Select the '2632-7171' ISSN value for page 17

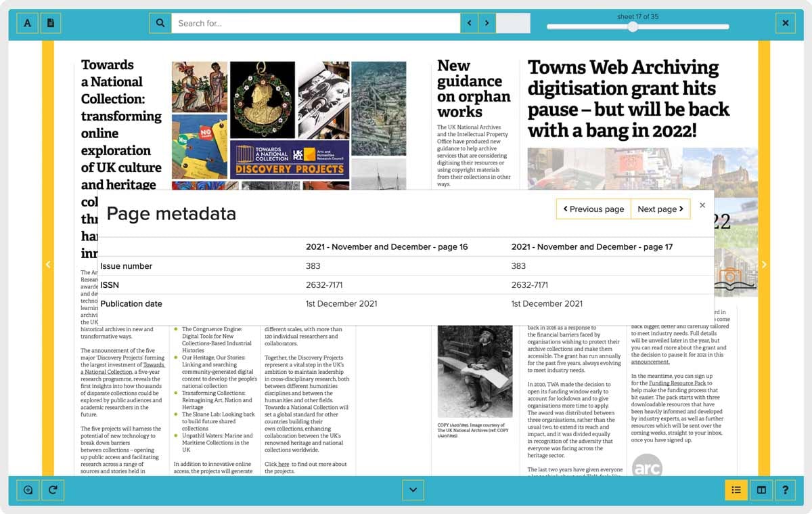click(x=530, y=285)
